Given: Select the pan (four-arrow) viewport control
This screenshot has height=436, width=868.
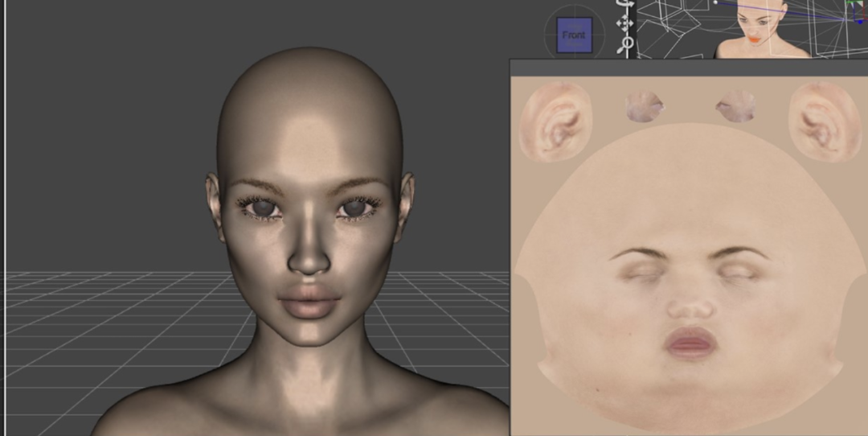Looking at the screenshot, I should pyautogui.click(x=625, y=23).
